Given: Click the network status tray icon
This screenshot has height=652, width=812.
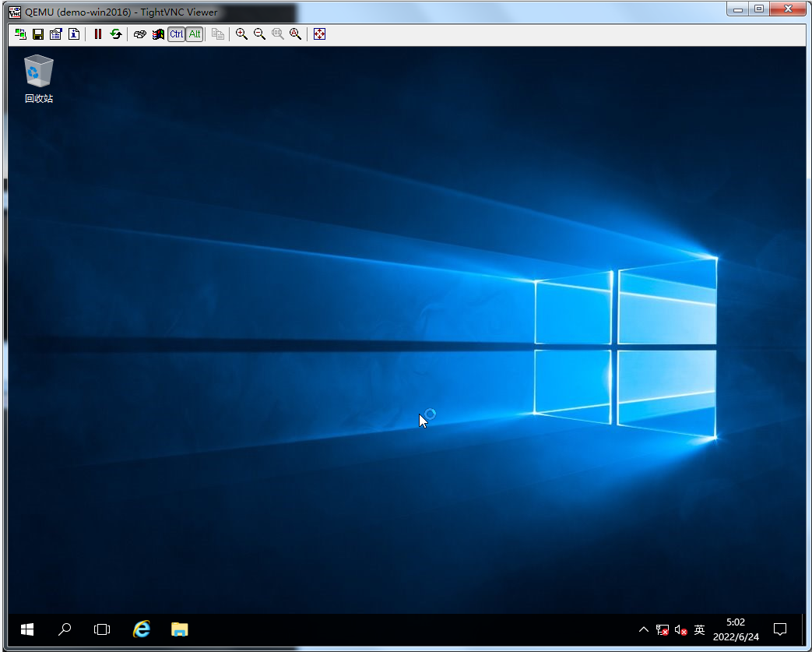Looking at the screenshot, I should click(x=663, y=629).
